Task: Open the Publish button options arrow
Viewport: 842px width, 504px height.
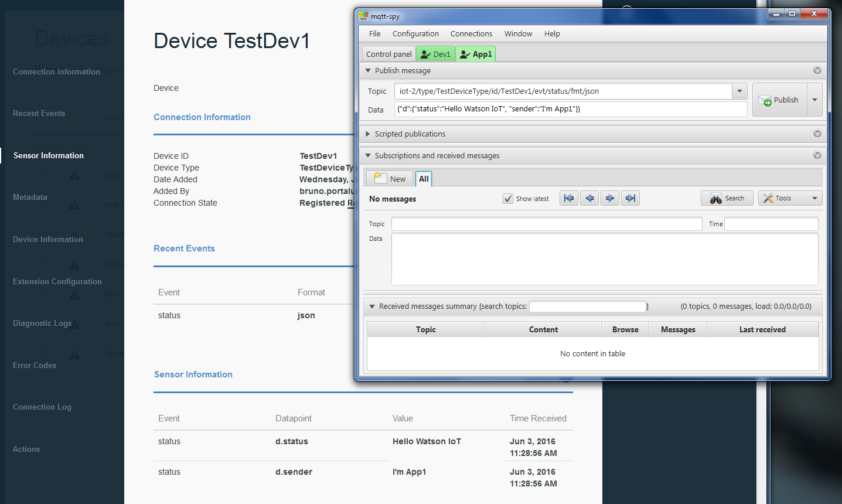Action: pyautogui.click(x=814, y=100)
